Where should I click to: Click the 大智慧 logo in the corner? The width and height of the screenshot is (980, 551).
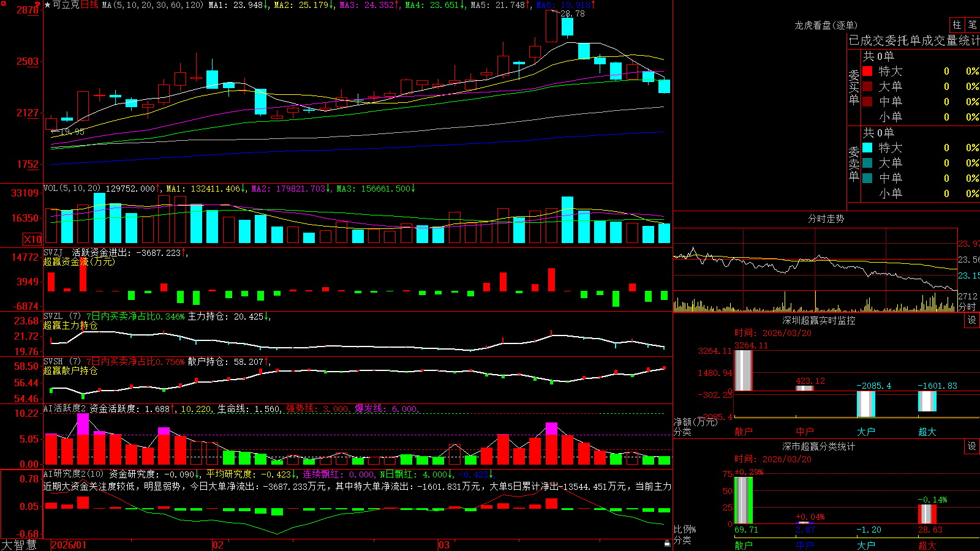[19, 545]
